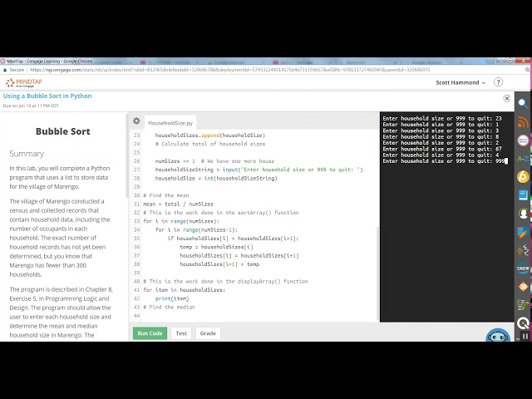Click line 30 '# Find the mean' comment
The width and height of the screenshot is (532, 399).
(x=166, y=195)
